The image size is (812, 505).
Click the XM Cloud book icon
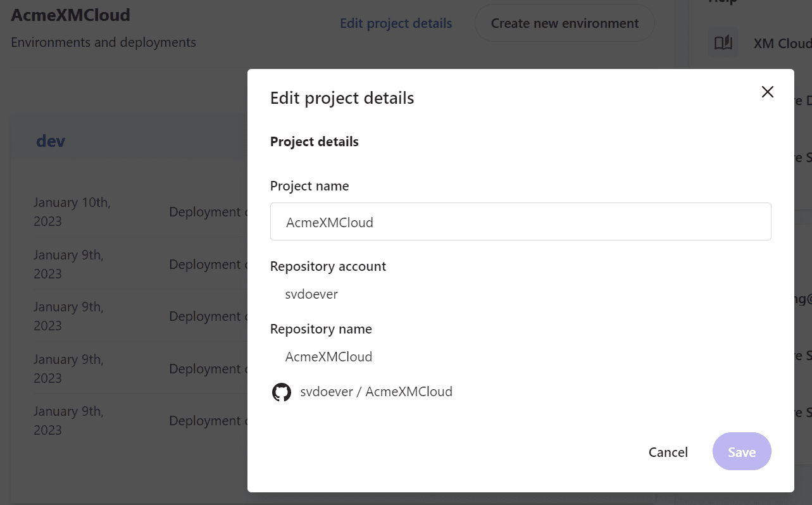(x=723, y=43)
